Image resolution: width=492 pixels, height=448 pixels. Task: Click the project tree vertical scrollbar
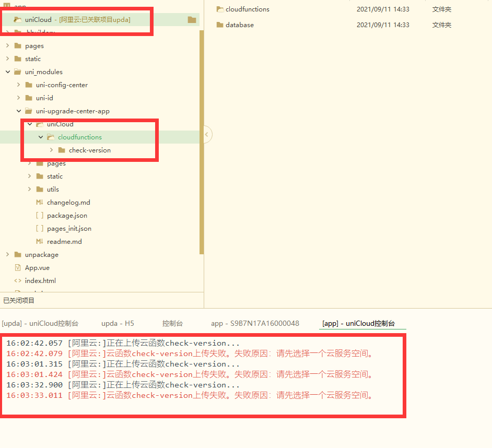click(202, 141)
